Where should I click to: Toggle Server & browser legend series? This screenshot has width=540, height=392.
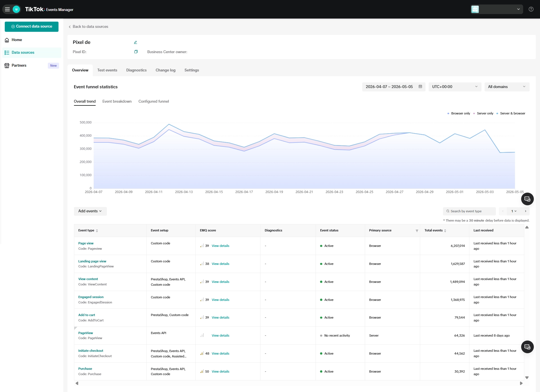(x=511, y=114)
